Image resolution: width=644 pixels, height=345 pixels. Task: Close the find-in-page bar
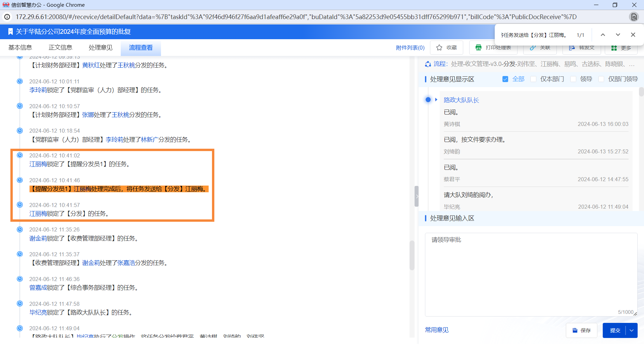(633, 35)
